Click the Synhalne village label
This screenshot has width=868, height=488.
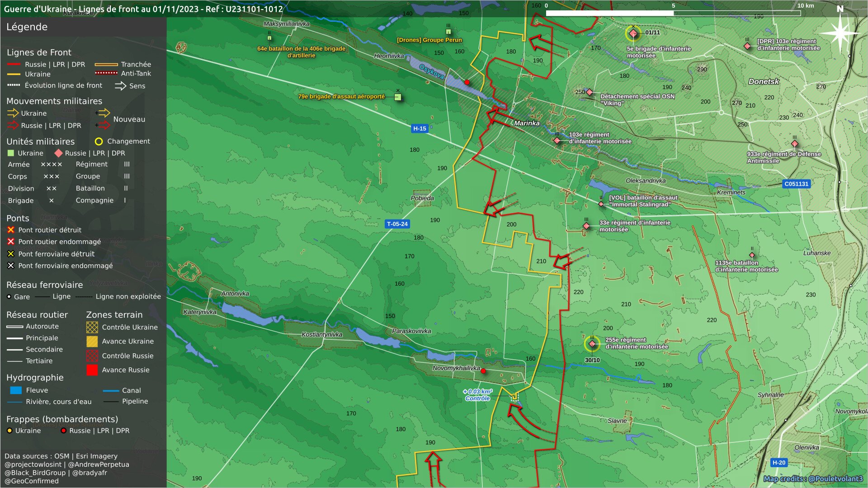click(771, 394)
